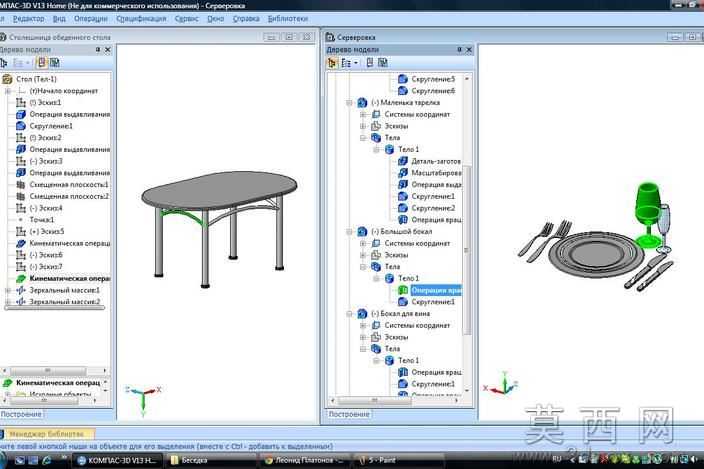The height and width of the screenshot is (469, 704).
Task: Collapse the Бокал для вина node
Action: point(349,314)
